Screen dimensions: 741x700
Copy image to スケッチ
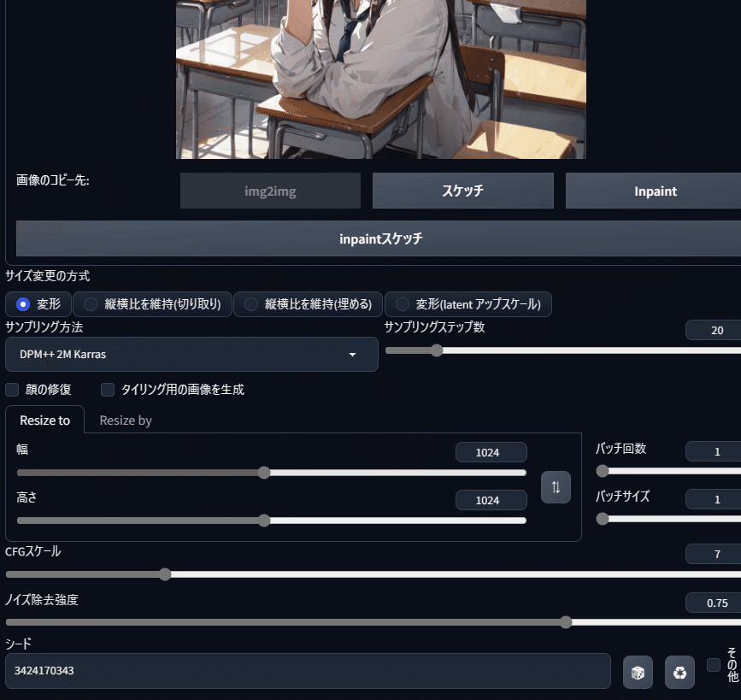462,191
